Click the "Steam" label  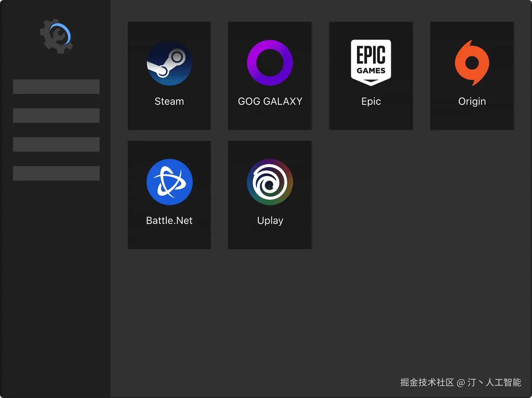169,101
